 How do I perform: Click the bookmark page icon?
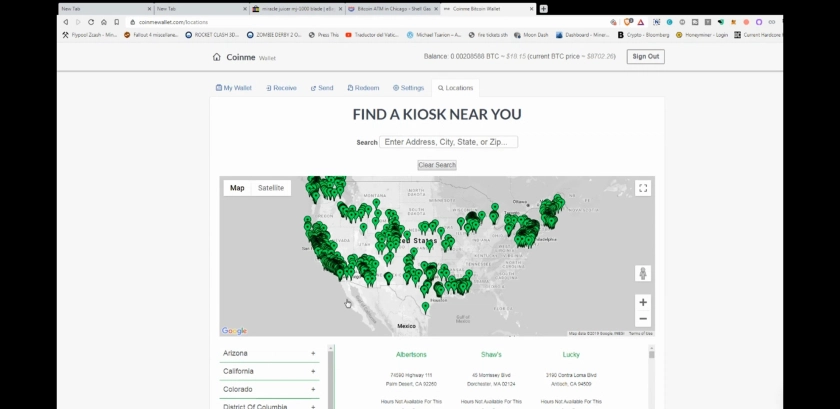click(116, 22)
